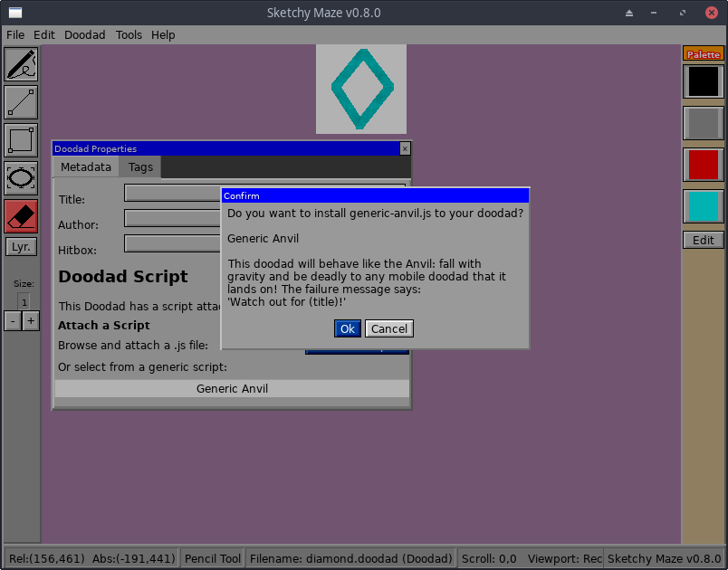The image size is (728, 570).
Task: Click the hamburger icon in the titlebar
Action: [14, 13]
